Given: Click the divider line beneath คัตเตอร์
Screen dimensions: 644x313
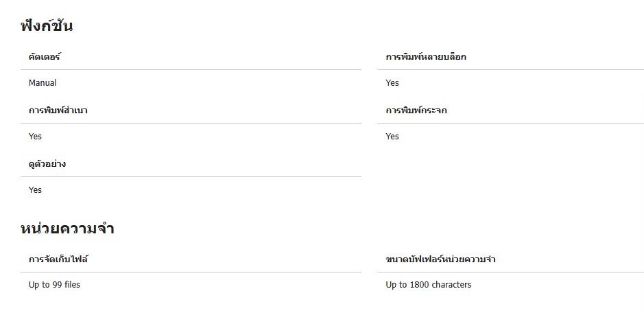Looking at the screenshot, I should [x=191, y=69].
